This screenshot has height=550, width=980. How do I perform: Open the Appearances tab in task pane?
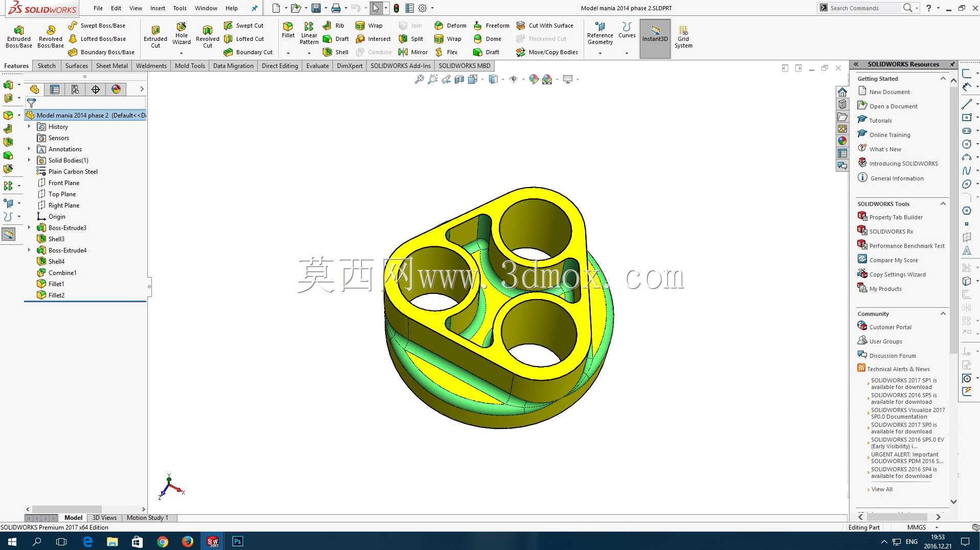[x=842, y=141]
